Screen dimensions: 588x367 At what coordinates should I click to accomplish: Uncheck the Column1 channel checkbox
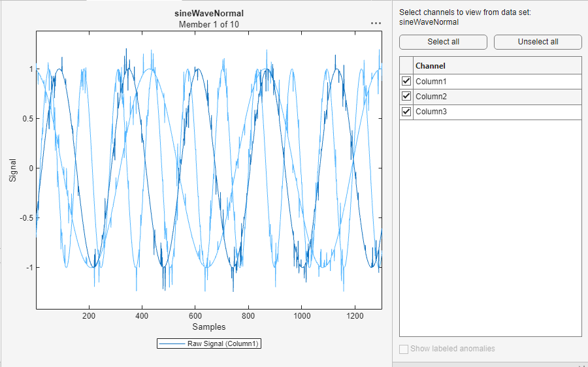pos(406,82)
